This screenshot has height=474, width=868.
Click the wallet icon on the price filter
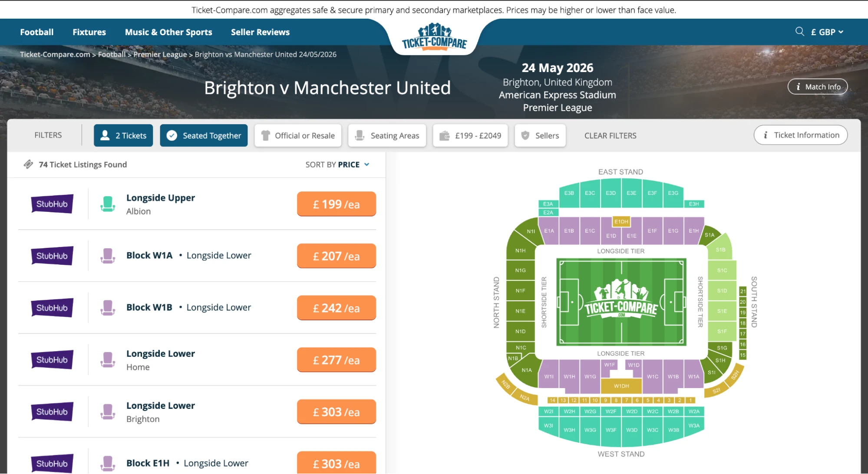pos(444,135)
